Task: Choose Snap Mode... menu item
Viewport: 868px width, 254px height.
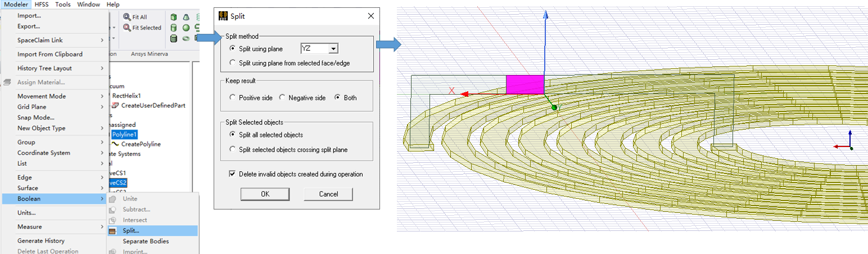Action: [55, 117]
